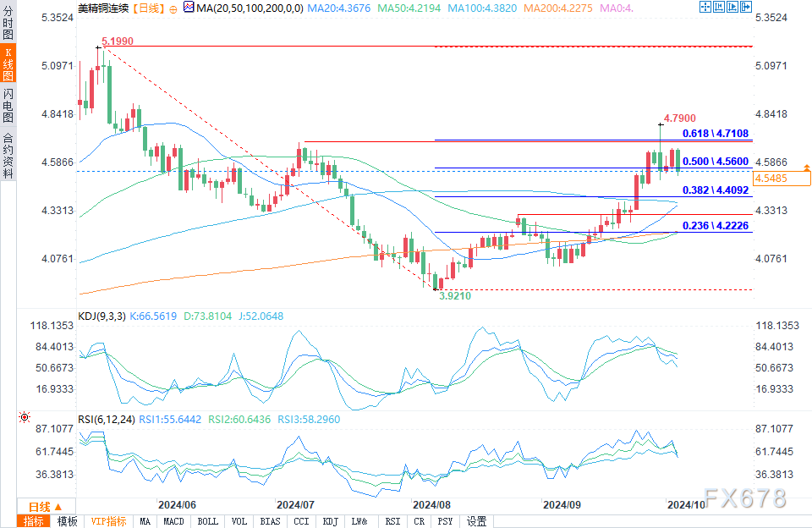
Task: Choose the BOLL indicator button
Action: (208, 521)
